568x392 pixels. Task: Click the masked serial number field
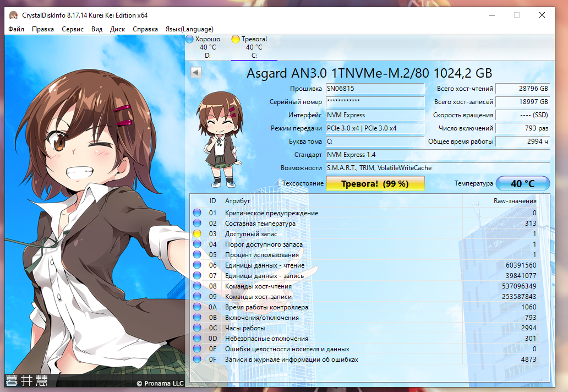click(x=375, y=101)
